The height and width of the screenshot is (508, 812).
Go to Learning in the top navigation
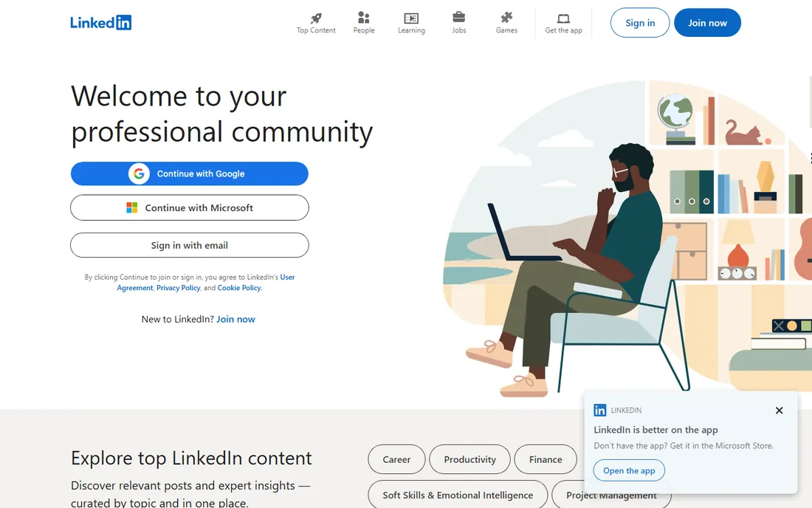click(x=411, y=24)
